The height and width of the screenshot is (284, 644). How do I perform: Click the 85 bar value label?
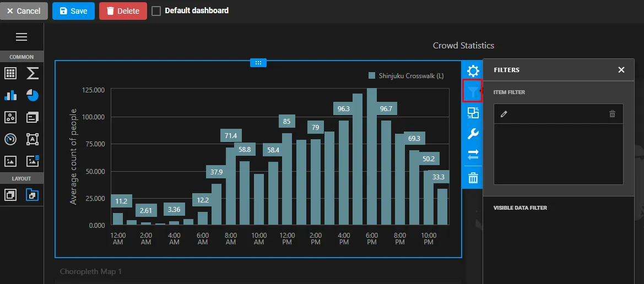[x=287, y=121]
